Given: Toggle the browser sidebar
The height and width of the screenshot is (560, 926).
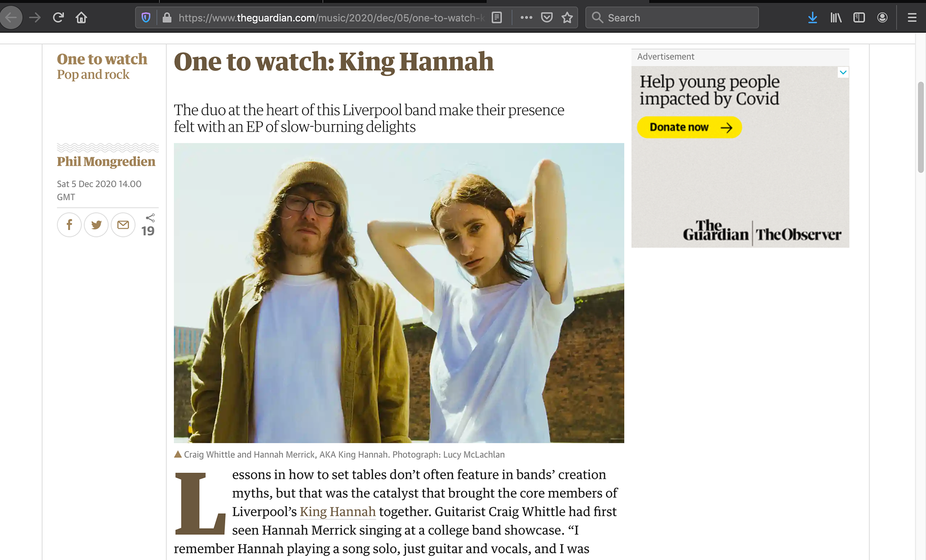Looking at the screenshot, I should [858, 18].
